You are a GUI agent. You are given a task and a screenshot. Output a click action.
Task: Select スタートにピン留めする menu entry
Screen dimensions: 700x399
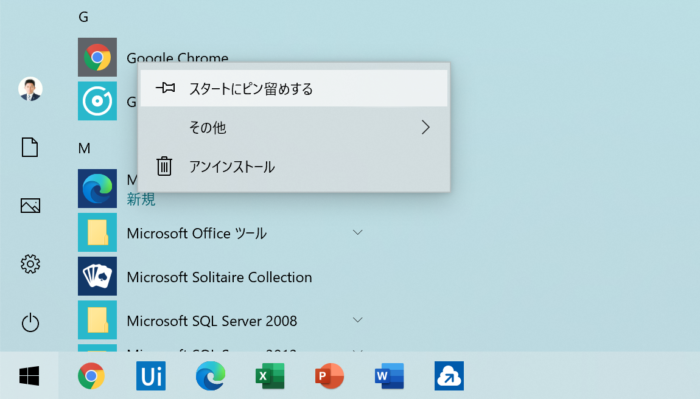pos(294,88)
